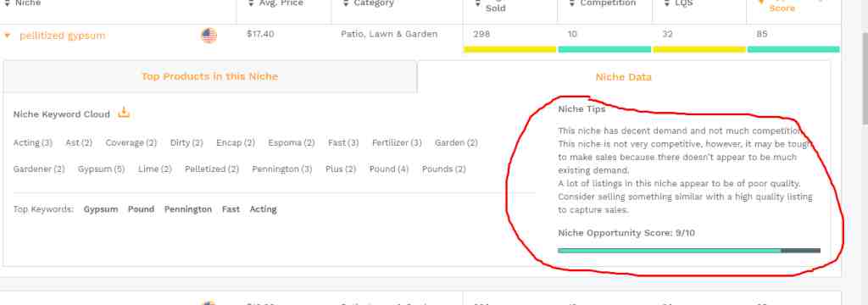Collapse the pellitized gypsum niche row
868x305 pixels.
tap(7, 36)
